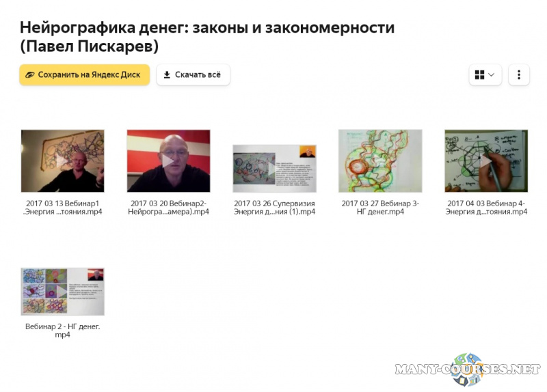Open the Вебинар 2 - НГ денег thumbnail
The image size is (547, 392).
62,292
